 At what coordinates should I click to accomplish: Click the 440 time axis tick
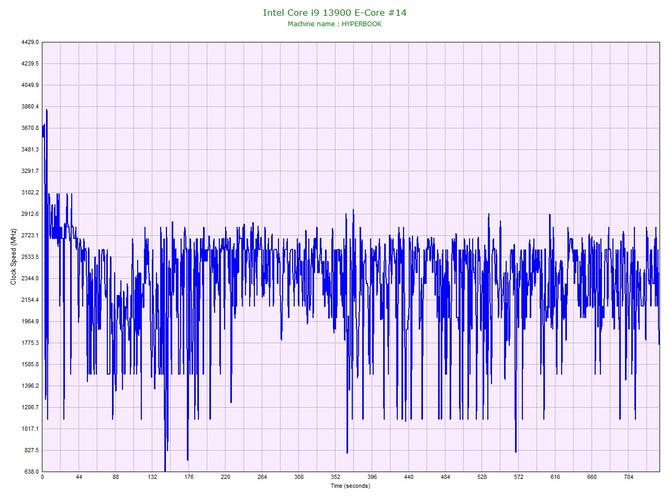(409, 477)
